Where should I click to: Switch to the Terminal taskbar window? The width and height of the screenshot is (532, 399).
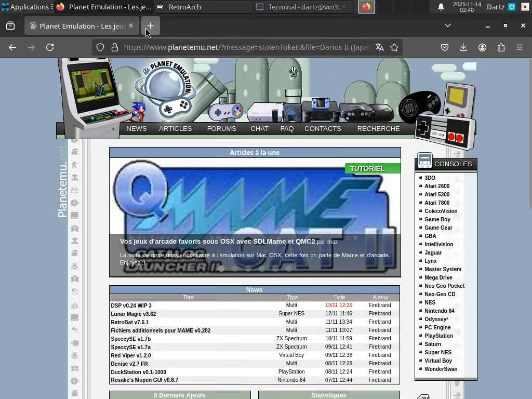click(x=303, y=7)
